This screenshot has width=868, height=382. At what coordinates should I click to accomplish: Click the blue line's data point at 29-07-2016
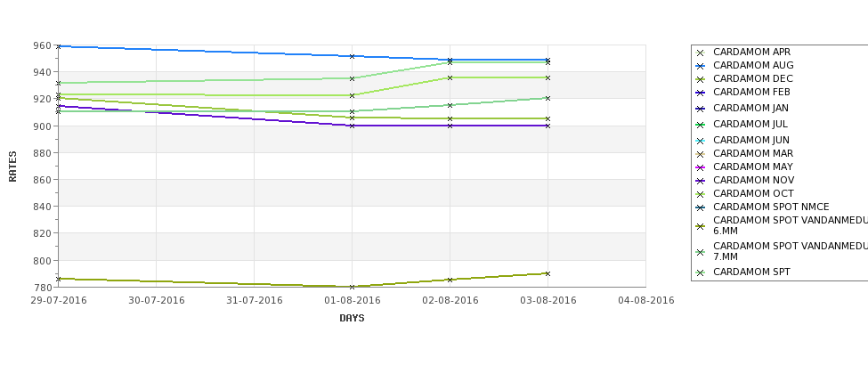click(x=58, y=46)
